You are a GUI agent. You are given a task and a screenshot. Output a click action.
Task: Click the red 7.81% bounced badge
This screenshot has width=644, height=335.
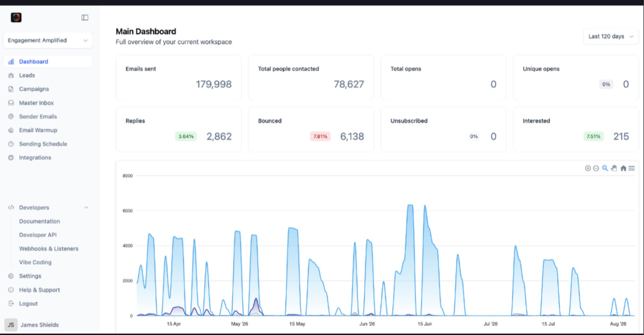pos(320,137)
